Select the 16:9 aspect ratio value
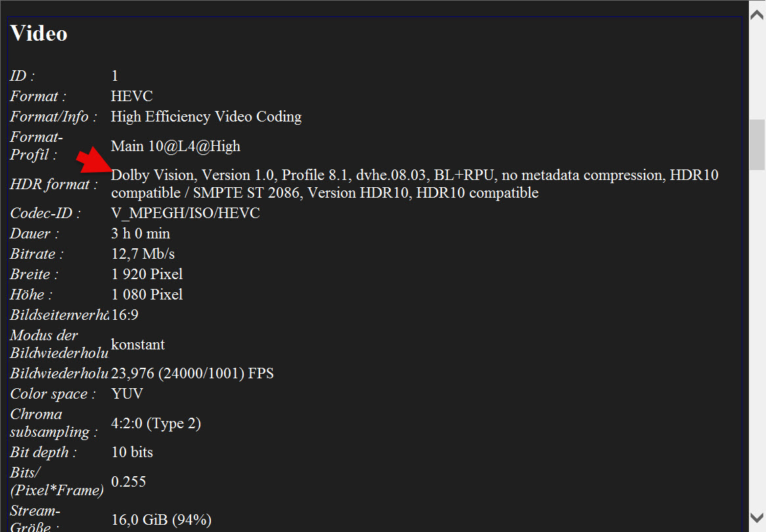This screenshot has width=766, height=532. (x=125, y=315)
